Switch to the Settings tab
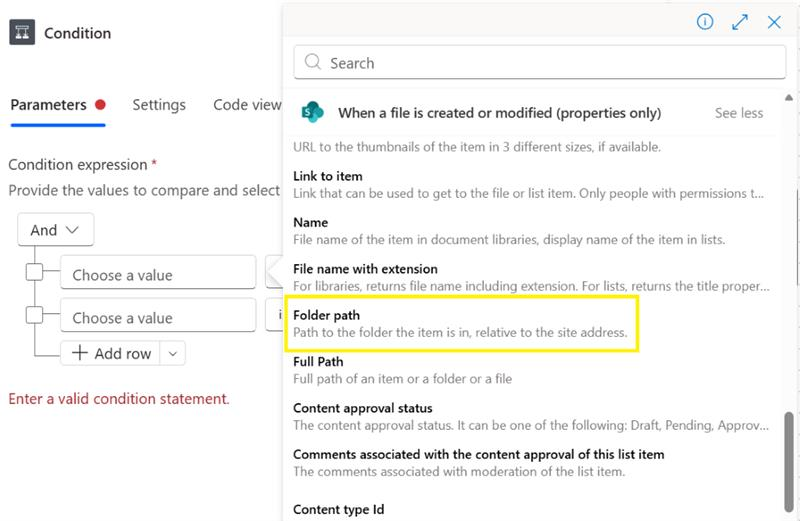800x521 pixels. click(x=159, y=105)
